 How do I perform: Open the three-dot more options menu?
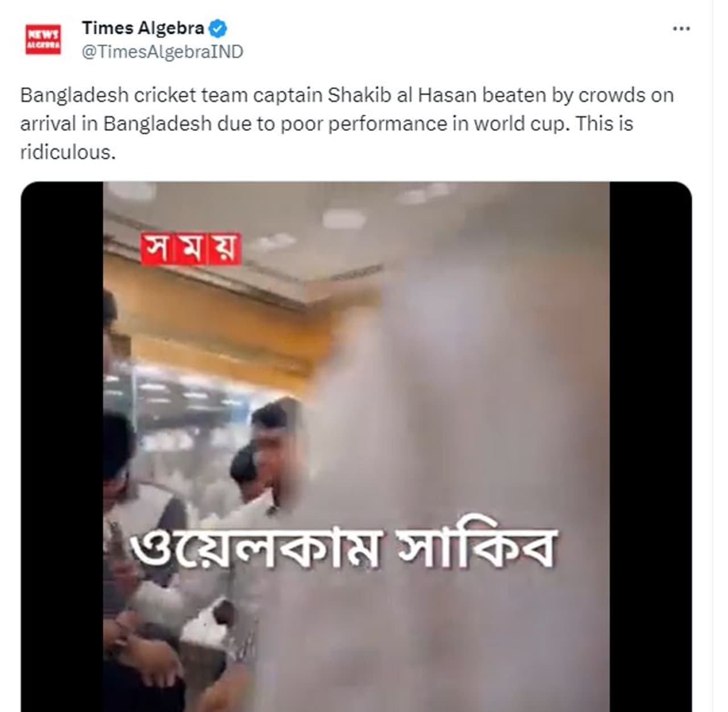point(681,28)
